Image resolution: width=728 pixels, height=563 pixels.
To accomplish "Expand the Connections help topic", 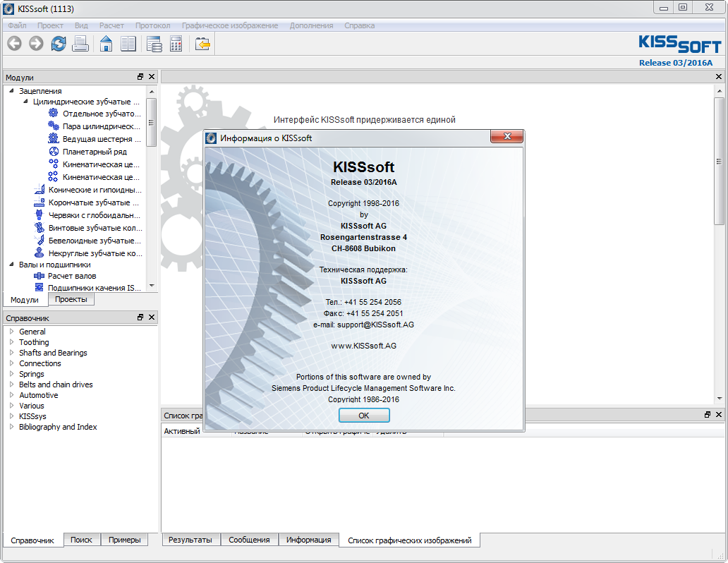I will click(x=11, y=363).
